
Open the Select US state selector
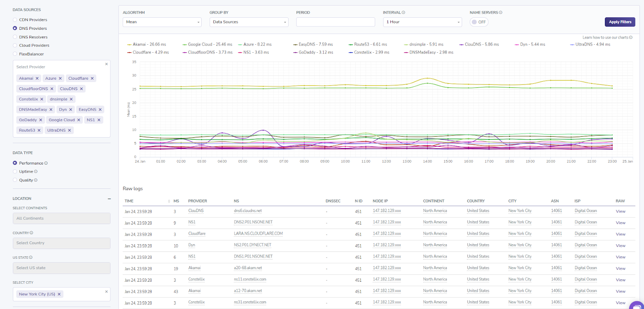(x=62, y=268)
